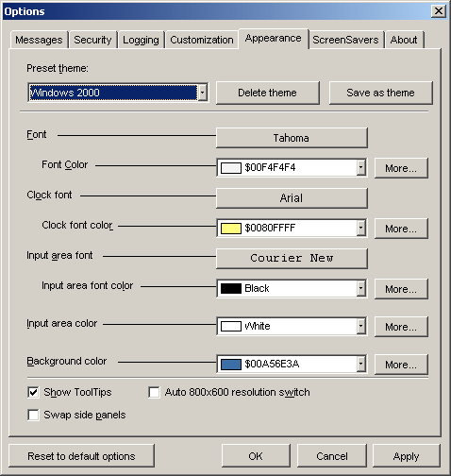
Task: Click the White color swatch
Action: (231, 327)
